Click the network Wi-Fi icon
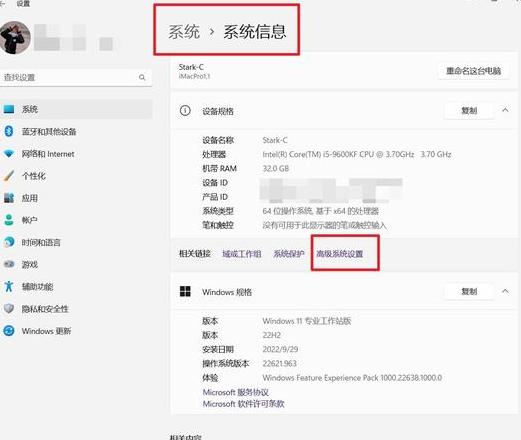The width and height of the screenshot is (521, 440). [9, 154]
